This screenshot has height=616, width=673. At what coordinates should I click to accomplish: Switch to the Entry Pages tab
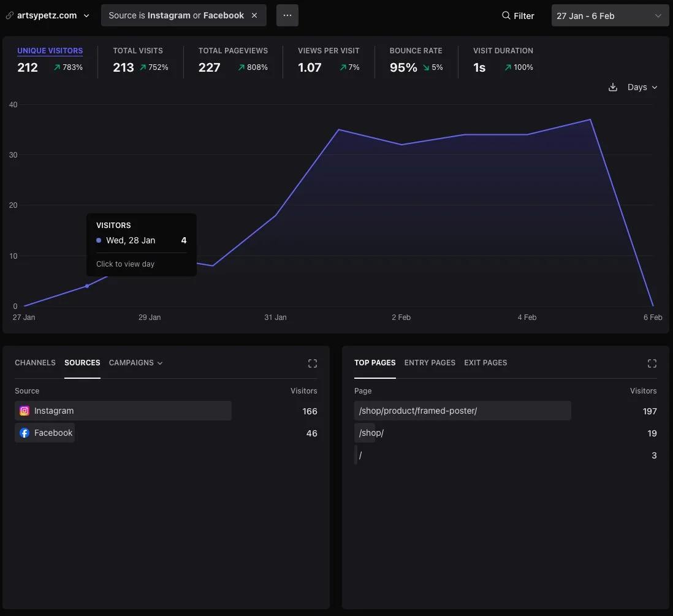click(430, 363)
